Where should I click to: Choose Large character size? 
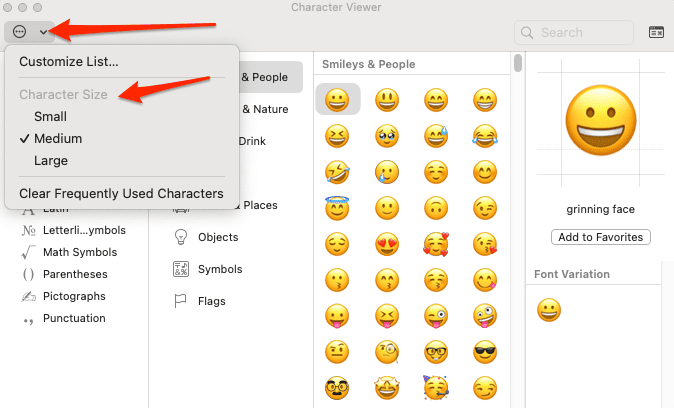pos(51,160)
